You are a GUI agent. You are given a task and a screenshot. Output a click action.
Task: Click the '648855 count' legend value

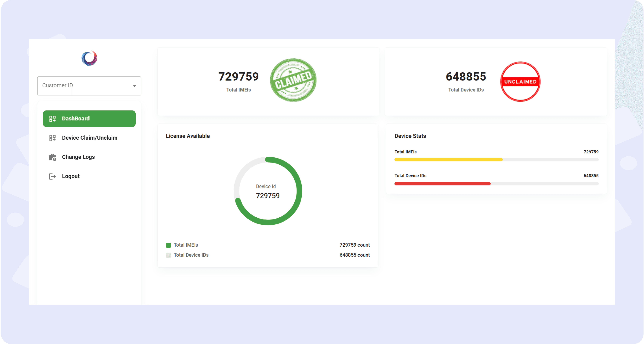tap(354, 255)
